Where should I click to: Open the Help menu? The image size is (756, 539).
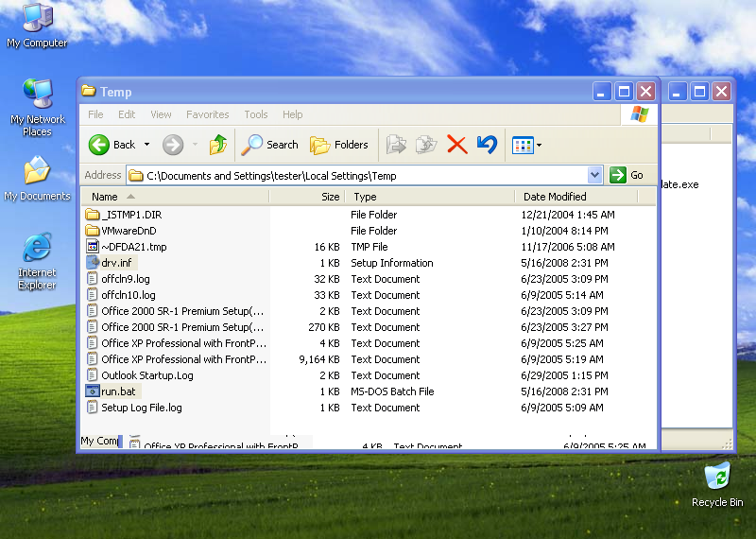[x=292, y=114]
